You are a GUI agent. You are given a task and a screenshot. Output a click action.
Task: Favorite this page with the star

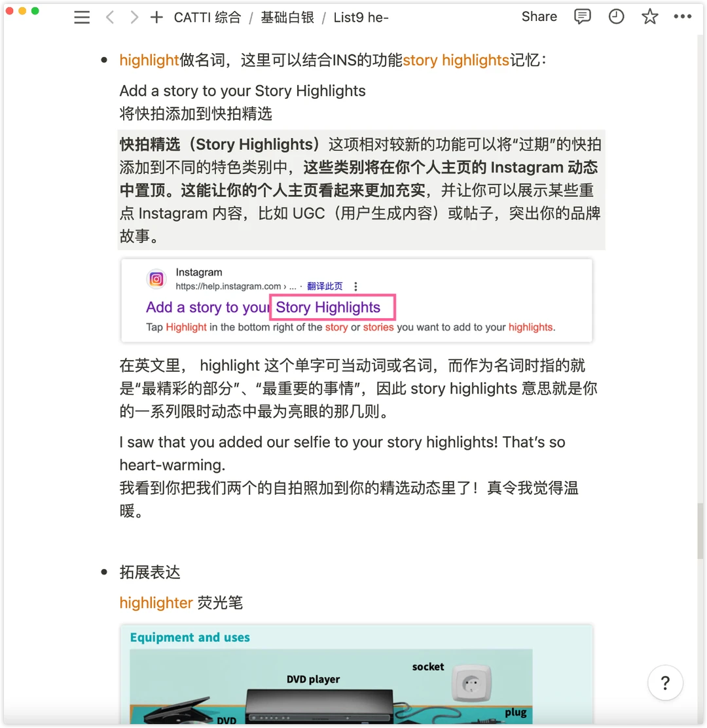649,17
